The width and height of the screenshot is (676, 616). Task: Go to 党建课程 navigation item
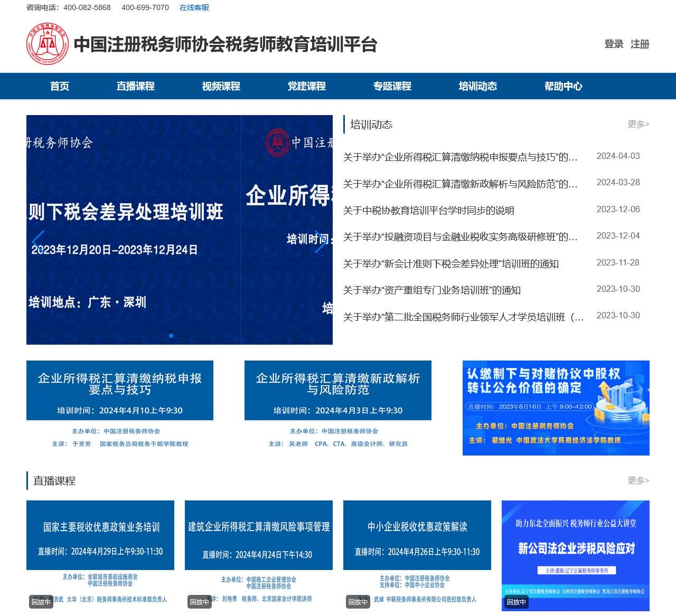pos(307,86)
